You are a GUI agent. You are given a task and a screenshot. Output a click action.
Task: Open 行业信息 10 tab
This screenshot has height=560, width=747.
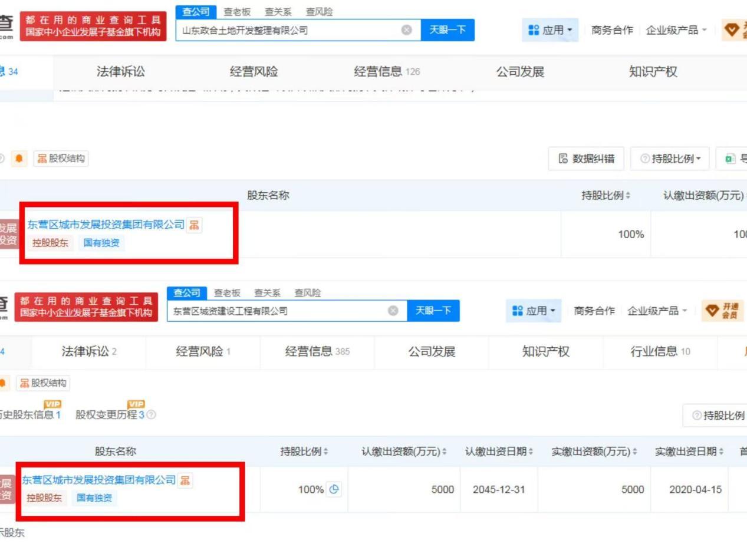pyautogui.click(x=660, y=352)
